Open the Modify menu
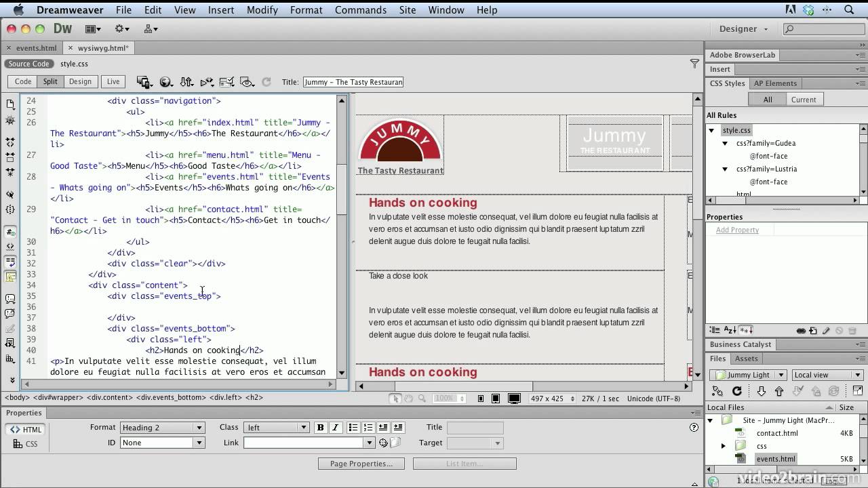 point(262,10)
